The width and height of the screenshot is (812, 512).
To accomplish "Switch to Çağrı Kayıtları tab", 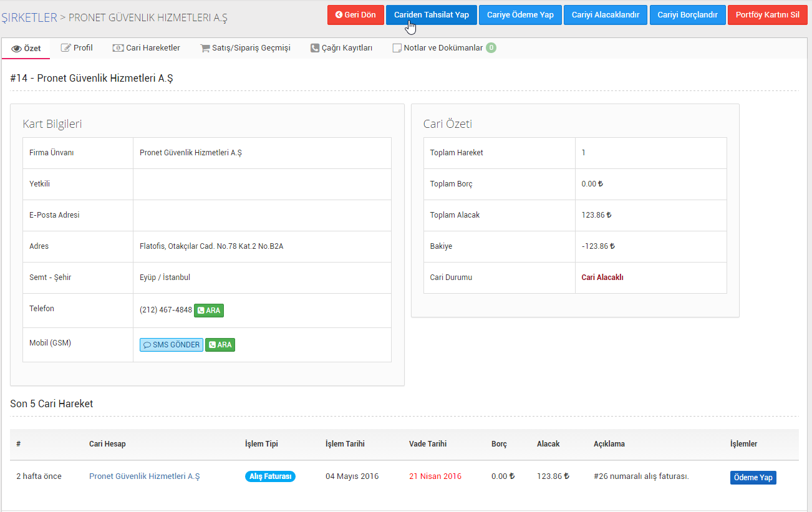I will point(341,47).
